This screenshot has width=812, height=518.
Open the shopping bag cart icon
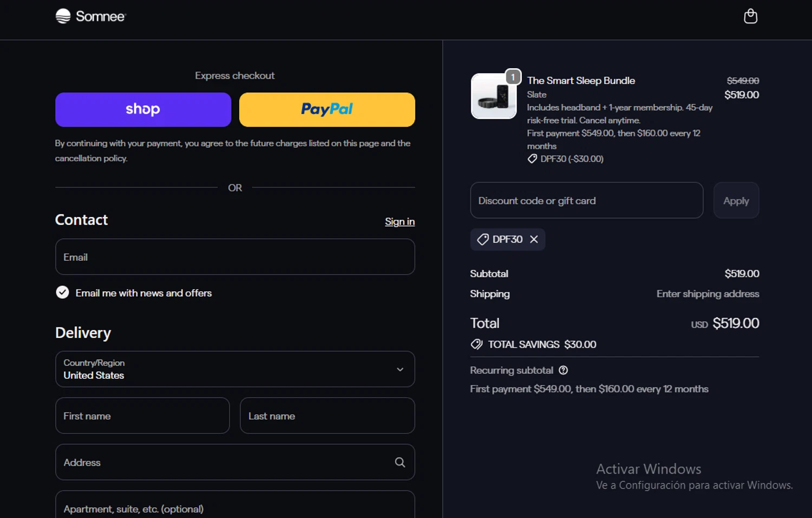click(x=750, y=16)
